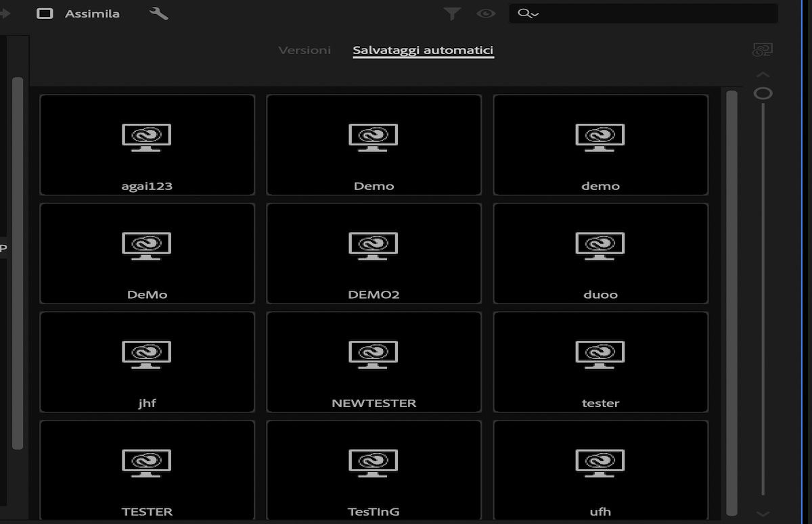Click the left panel vertical scrollbar
Image resolution: width=812 pixels, height=524 pixels.
[x=18, y=263]
